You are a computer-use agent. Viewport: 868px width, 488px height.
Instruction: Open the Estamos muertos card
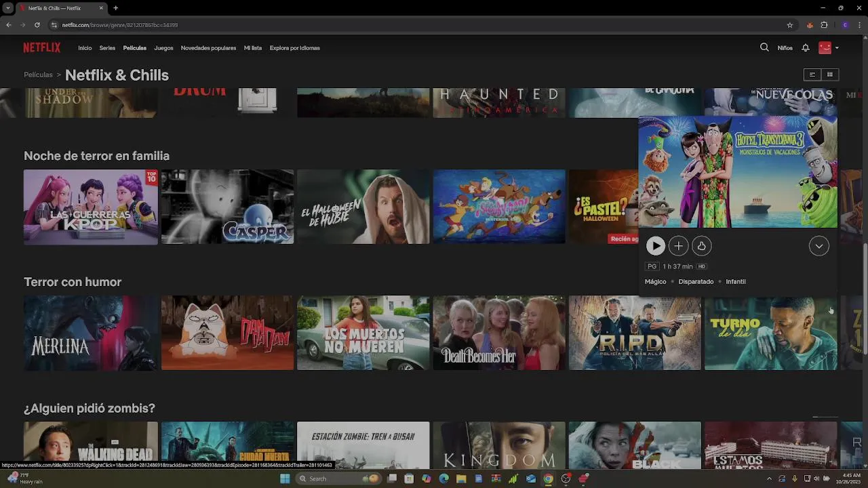pyautogui.click(x=771, y=445)
